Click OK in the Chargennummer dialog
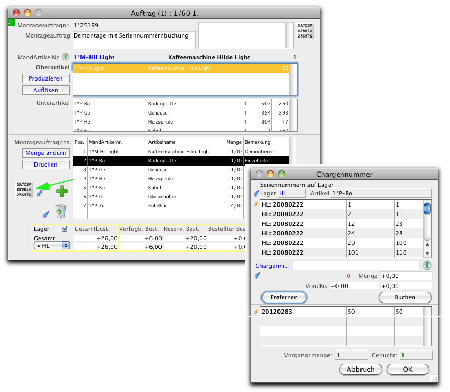Viewport: 450px width, 392px height. click(x=408, y=369)
